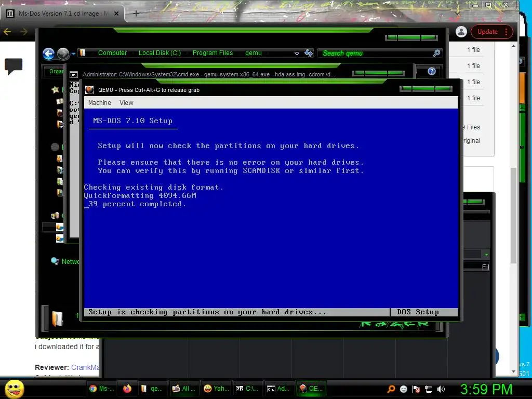Open a new Chrome tab with plus
Screen dimensions: 532x399
tap(136, 13)
